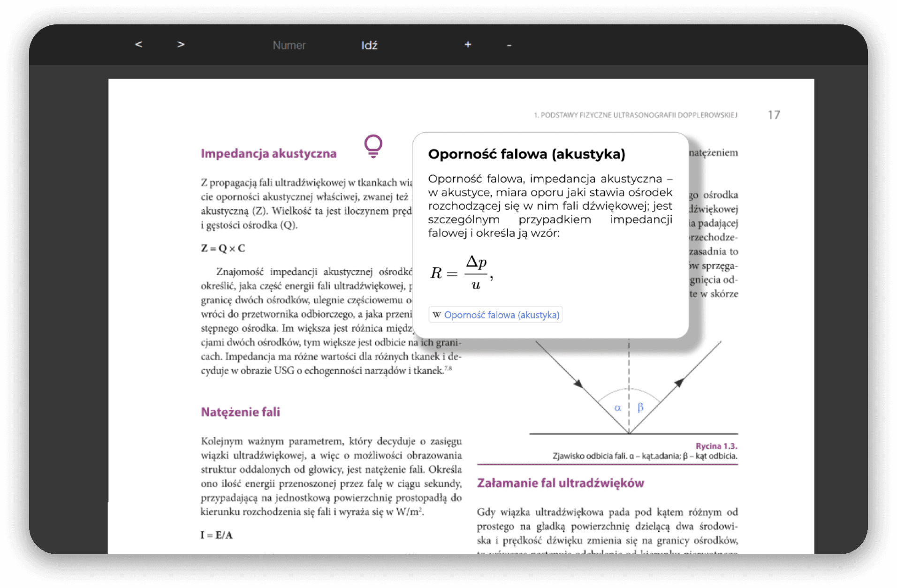Click the R = Δp/u formula in popup
This screenshot has height=588, width=897.
(462, 273)
